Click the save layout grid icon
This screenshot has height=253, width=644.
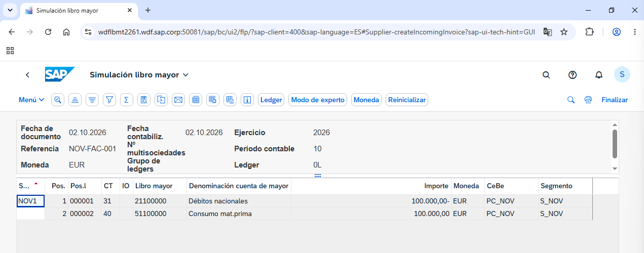click(230, 100)
